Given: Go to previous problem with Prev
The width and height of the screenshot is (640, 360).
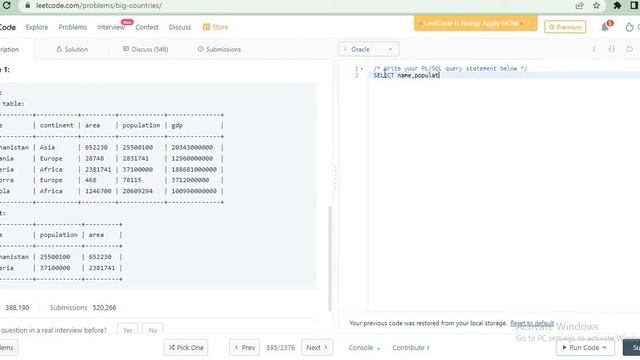Looking at the screenshot, I should 244,348.
